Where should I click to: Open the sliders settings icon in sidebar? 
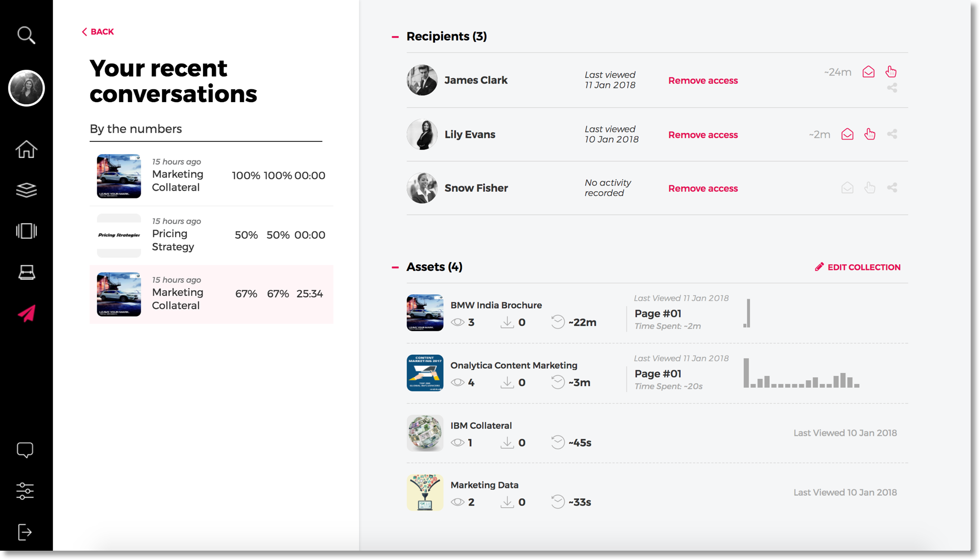point(25,491)
